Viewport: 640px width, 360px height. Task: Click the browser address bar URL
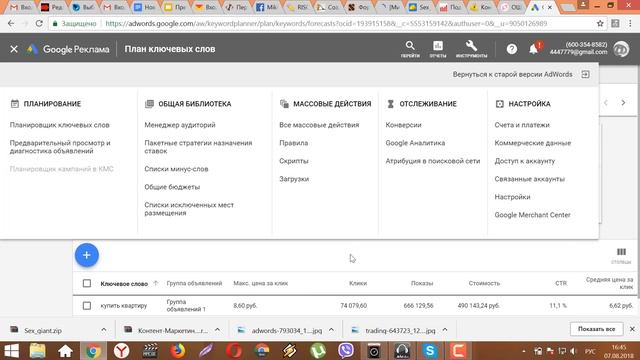pos(326,24)
